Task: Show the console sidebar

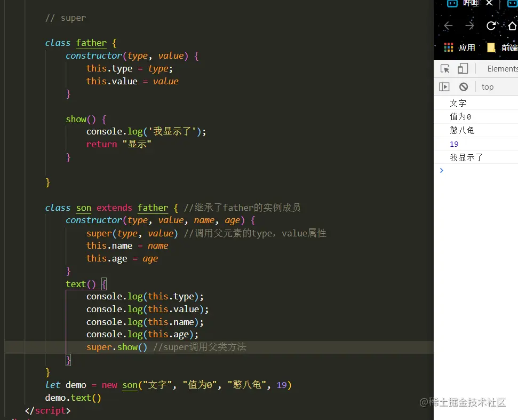Action: (x=444, y=87)
